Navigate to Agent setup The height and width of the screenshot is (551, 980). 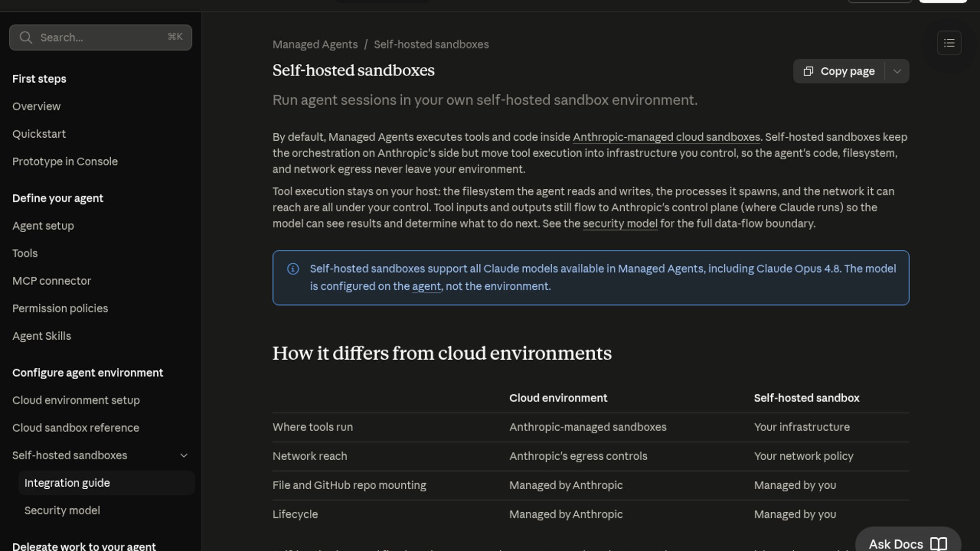43,226
